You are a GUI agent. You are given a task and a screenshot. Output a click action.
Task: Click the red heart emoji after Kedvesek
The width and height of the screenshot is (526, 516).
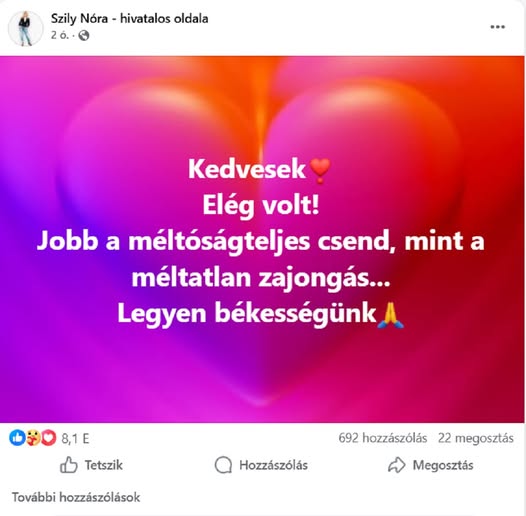320,171
